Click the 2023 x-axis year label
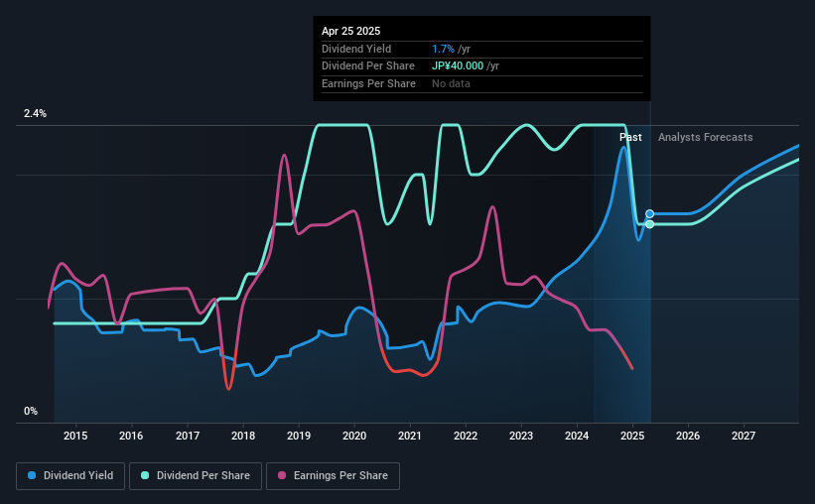Image resolution: width=815 pixels, height=504 pixels. (x=521, y=436)
